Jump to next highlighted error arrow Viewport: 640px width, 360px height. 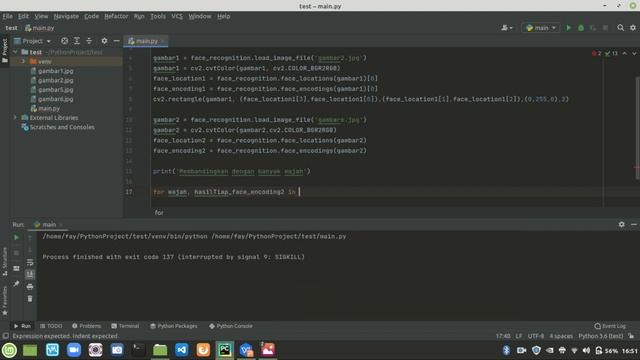click(634, 53)
